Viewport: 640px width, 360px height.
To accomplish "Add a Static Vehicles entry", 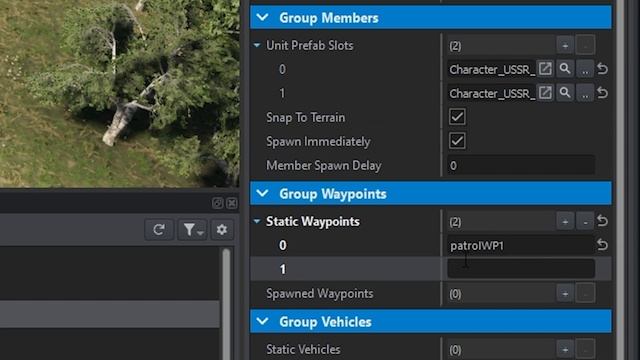I will (565, 349).
